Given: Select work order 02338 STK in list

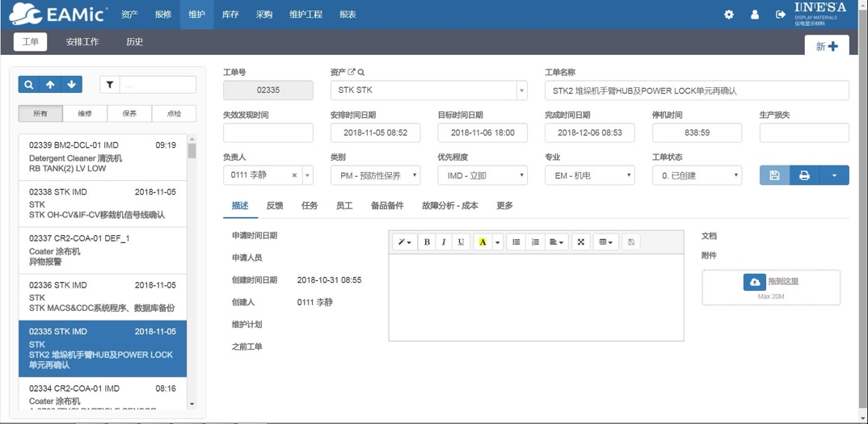Looking at the screenshot, I should tap(103, 204).
